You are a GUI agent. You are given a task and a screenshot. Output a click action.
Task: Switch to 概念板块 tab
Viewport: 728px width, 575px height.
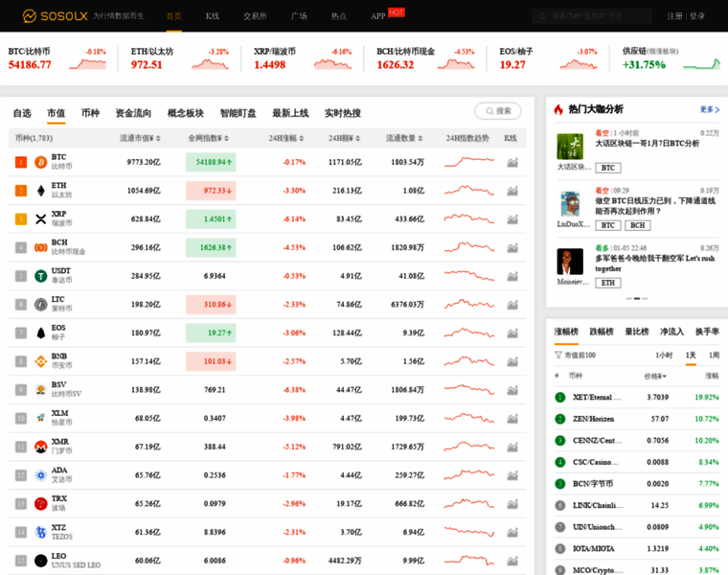click(186, 113)
